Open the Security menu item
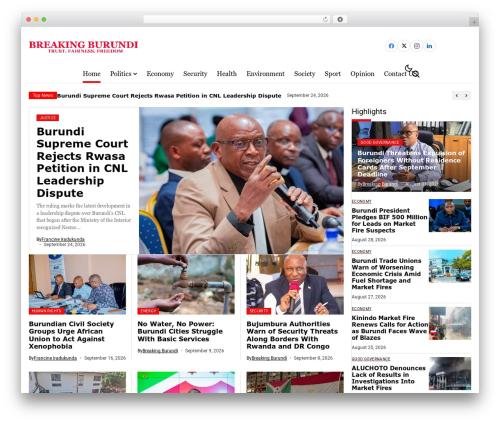Screen dimensions: 500x423 [195, 74]
